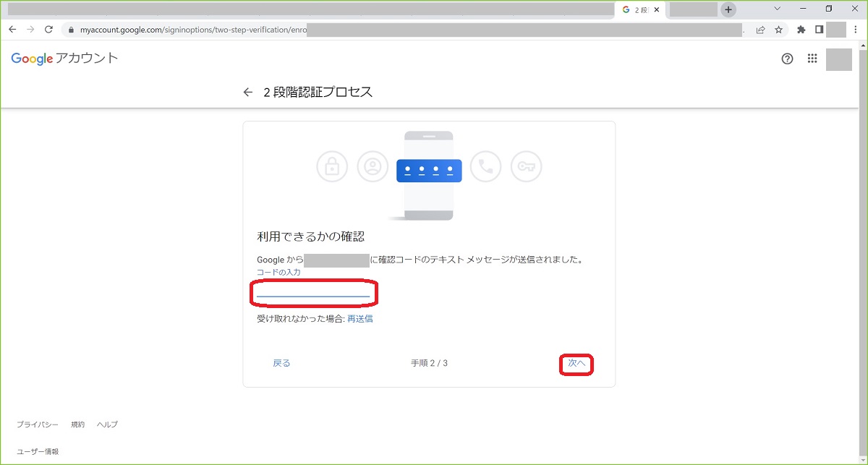Click the browser back arrow button
The image size is (868, 465).
[12, 30]
